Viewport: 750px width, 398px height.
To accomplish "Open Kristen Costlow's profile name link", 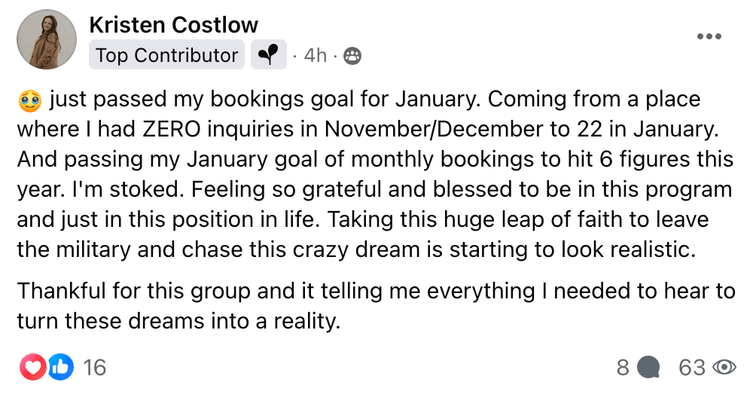I will click(174, 25).
